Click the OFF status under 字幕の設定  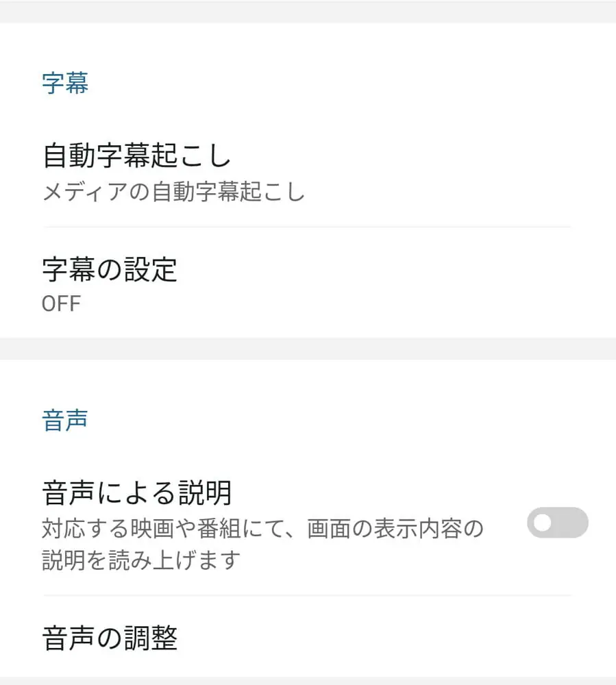click(61, 303)
